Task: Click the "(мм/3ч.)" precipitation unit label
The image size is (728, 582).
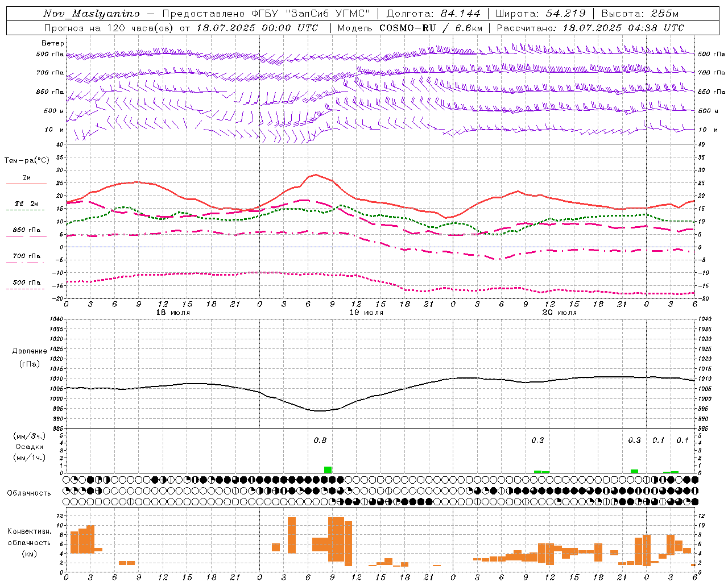Action: point(30,436)
